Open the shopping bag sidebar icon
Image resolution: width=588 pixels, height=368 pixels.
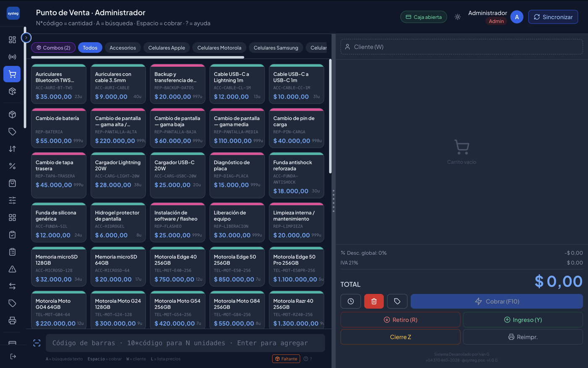click(x=12, y=183)
